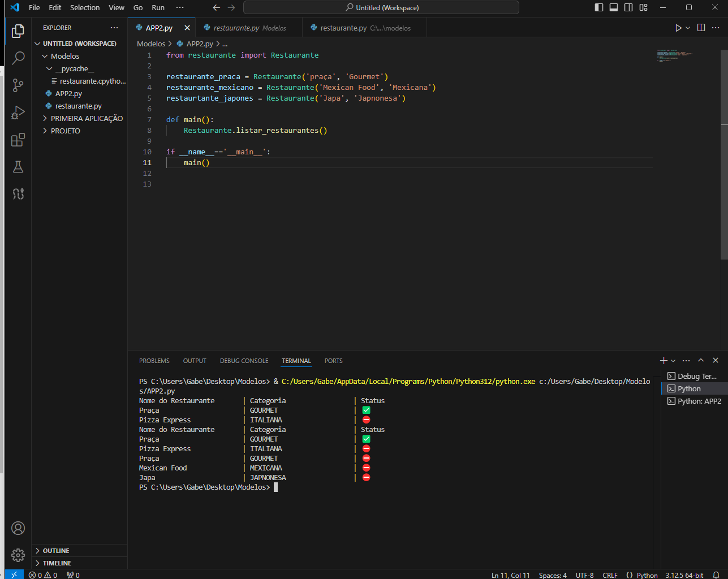Close the APP2.py editor tab
The image size is (728, 579).
tap(187, 28)
